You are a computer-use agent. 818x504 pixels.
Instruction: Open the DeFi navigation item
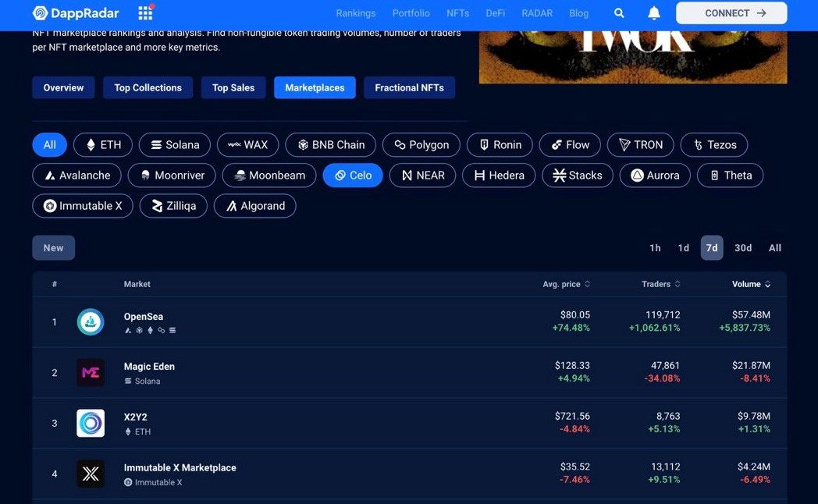coord(495,13)
